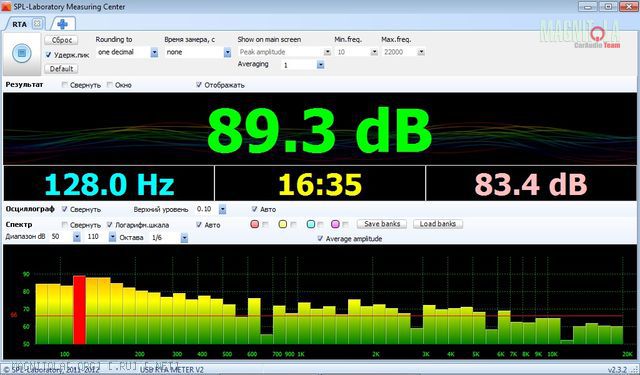Check Свернуть in the Спектр row
This screenshot has width=640, height=375.
pos(64,224)
